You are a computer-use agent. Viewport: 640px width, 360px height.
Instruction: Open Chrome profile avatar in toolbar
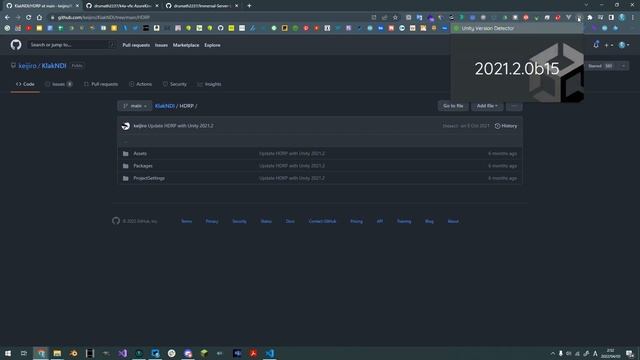click(622, 18)
